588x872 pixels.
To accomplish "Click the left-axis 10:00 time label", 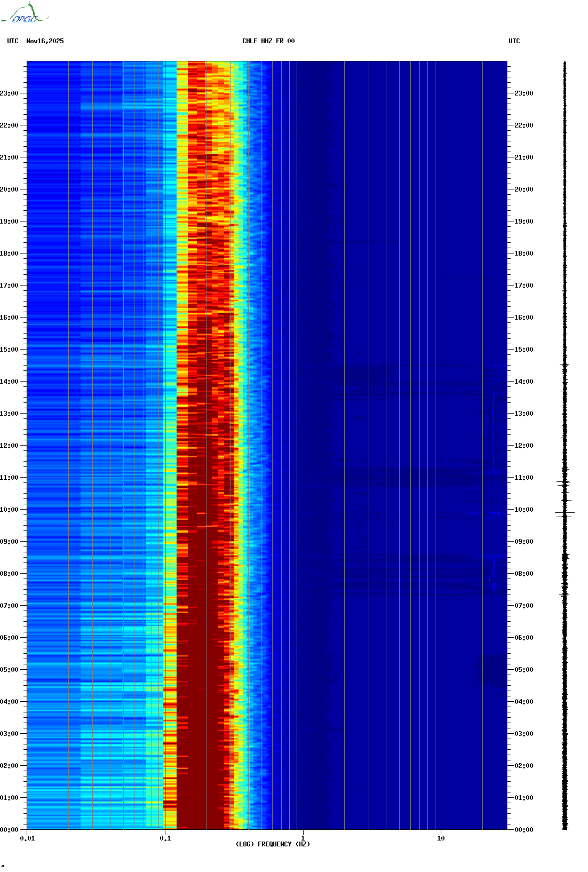I will tap(9, 510).
